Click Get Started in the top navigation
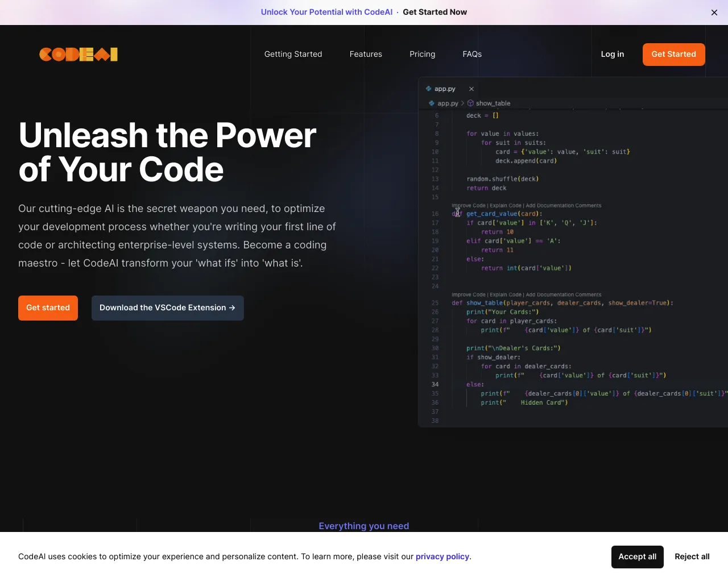The height and width of the screenshot is (582, 728). (673, 54)
